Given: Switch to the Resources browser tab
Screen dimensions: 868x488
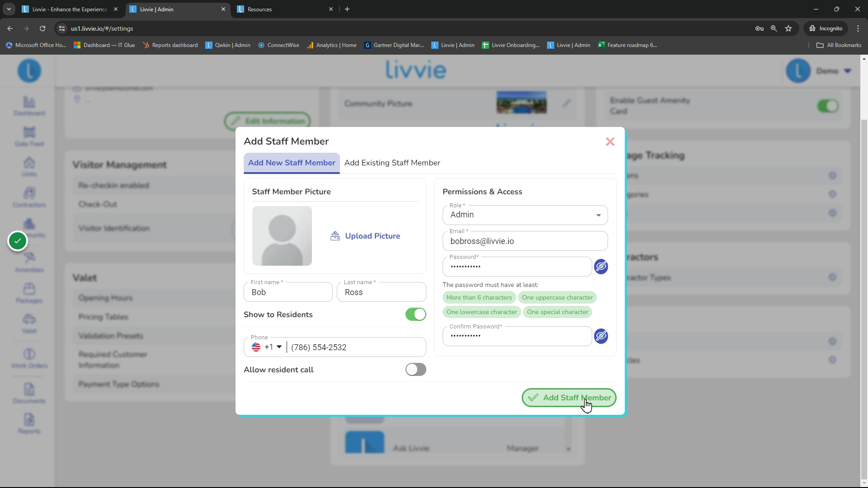Looking at the screenshot, I should [x=285, y=9].
